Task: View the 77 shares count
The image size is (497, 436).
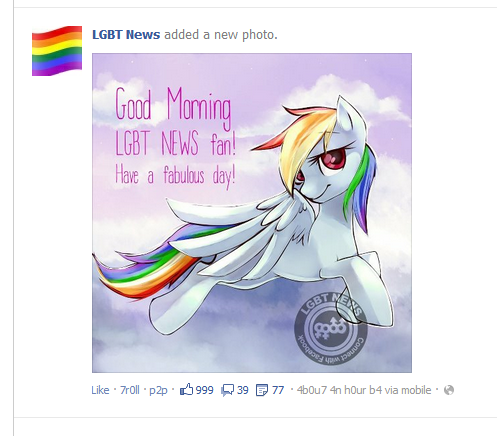Action: click(x=278, y=390)
